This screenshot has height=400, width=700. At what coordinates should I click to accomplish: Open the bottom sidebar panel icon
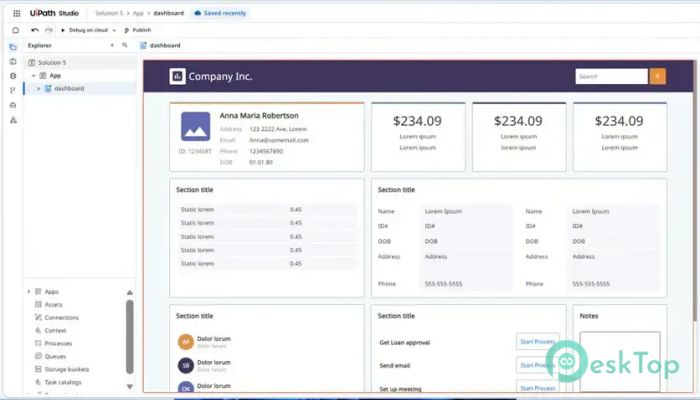(13, 120)
